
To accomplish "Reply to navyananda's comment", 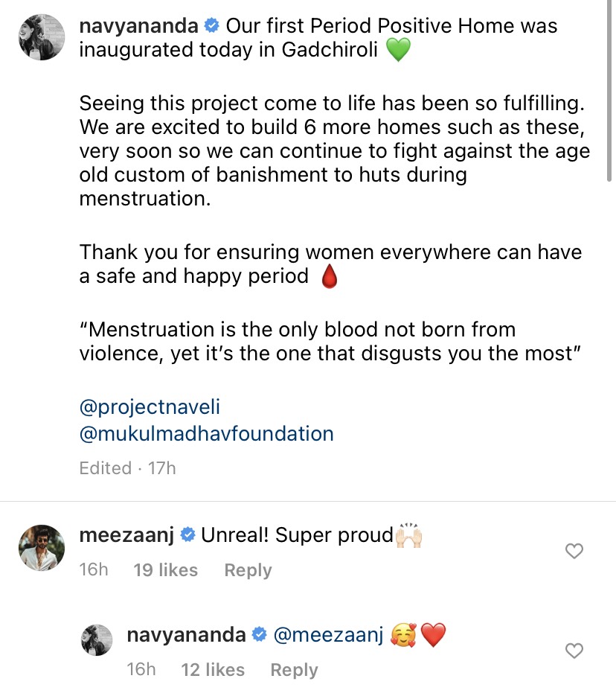I will pyautogui.click(x=294, y=669).
